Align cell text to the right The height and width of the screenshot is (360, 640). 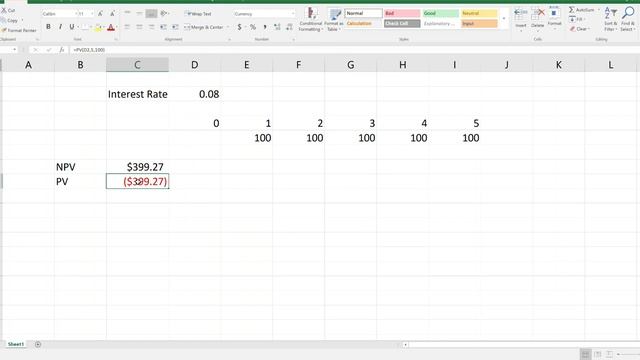151,27
